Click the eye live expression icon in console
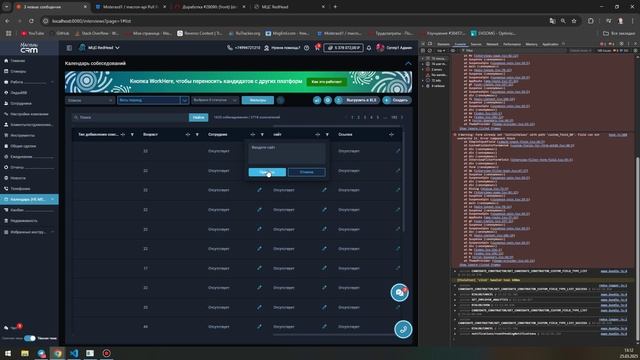The height and width of the screenshot is (360, 640). pos(453,51)
